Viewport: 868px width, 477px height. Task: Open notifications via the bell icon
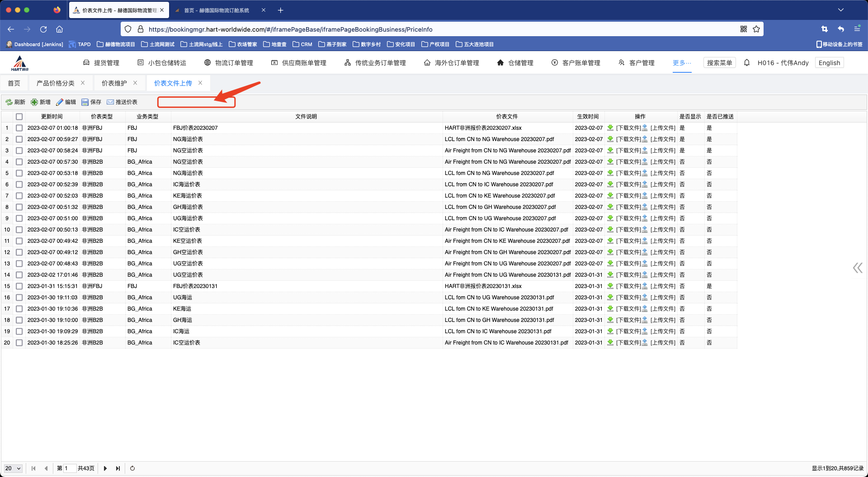747,63
